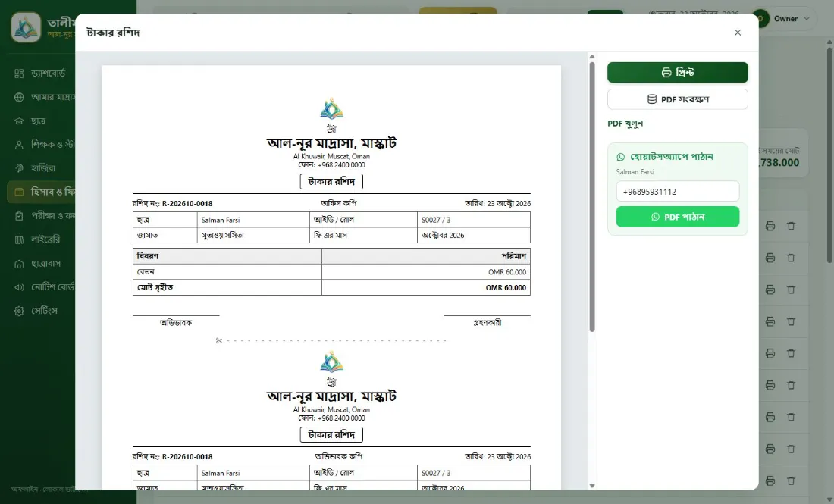This screenshot has height=504, width=834.
Task: Open the Students graduation cap icon
Action: pyautogui.click(x=19, y=121)
